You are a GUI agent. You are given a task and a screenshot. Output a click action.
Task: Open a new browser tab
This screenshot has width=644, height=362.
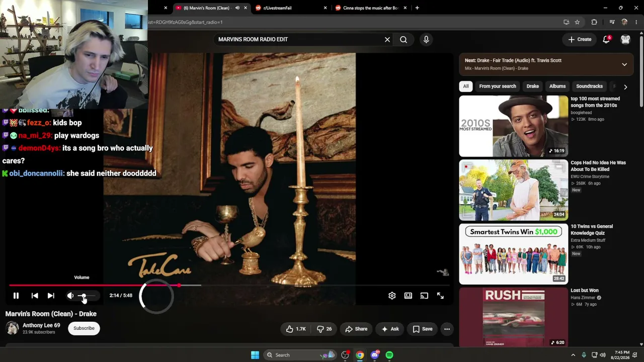pyautogui.click(x=417, y=8)
